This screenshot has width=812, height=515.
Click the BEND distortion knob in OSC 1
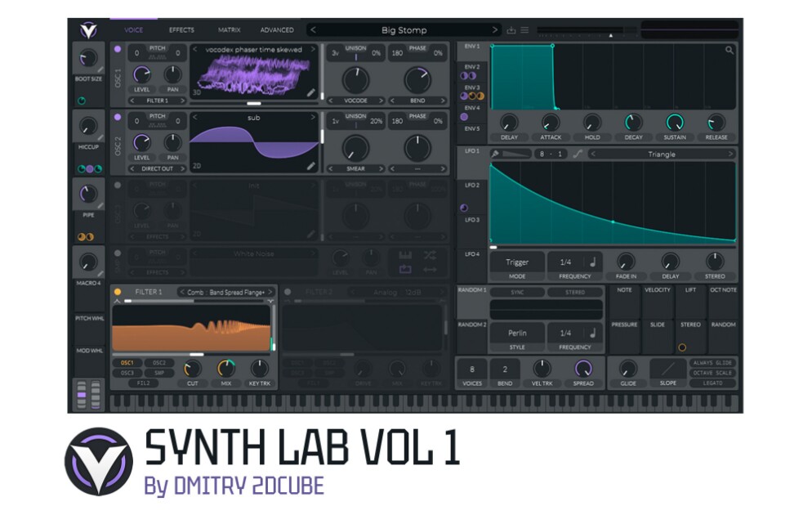click(x=417, y=80)
